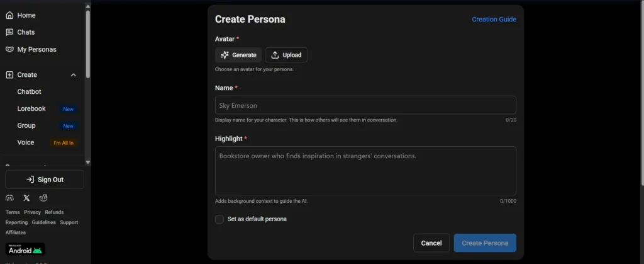Open the X social icon
The height and width of the screenshot is (264, 644).
(26, 198)
